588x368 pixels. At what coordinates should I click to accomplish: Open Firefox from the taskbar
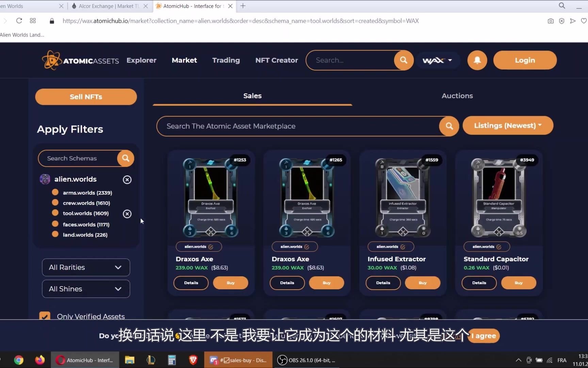coord(40,360)
